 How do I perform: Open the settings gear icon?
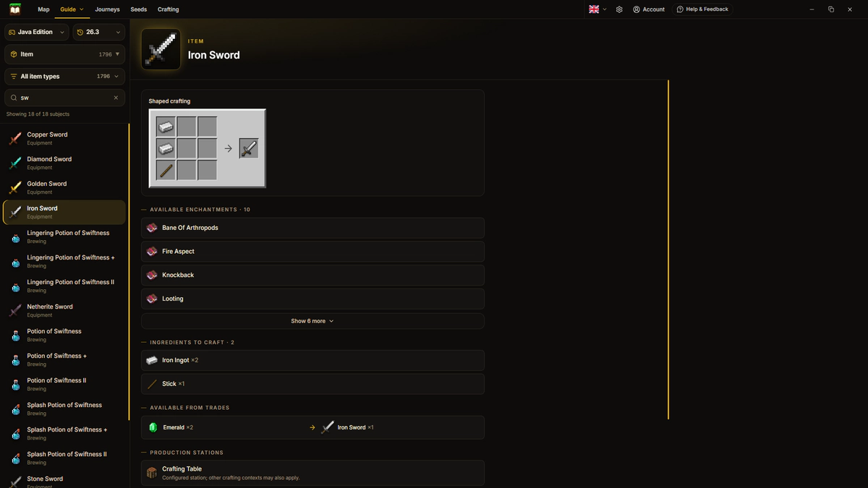(x=619, y=9)
